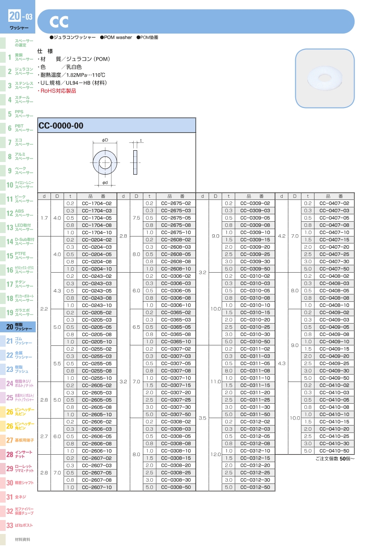This screenshot has width=392, height=554.
Task: Open the 15 PTFE スペーサー side tab
Action: [x=18, y=256]
